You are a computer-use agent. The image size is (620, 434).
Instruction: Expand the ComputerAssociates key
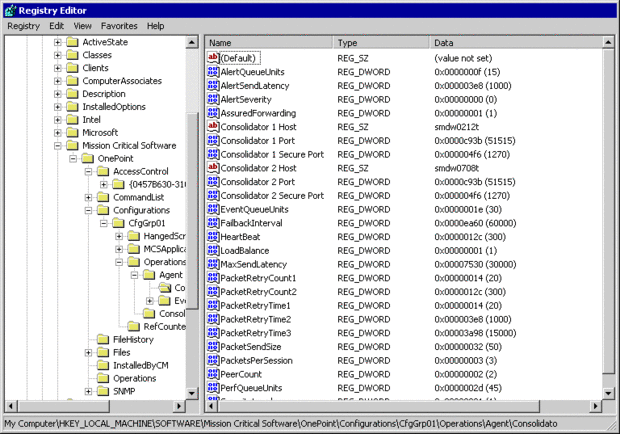point(58,81)
